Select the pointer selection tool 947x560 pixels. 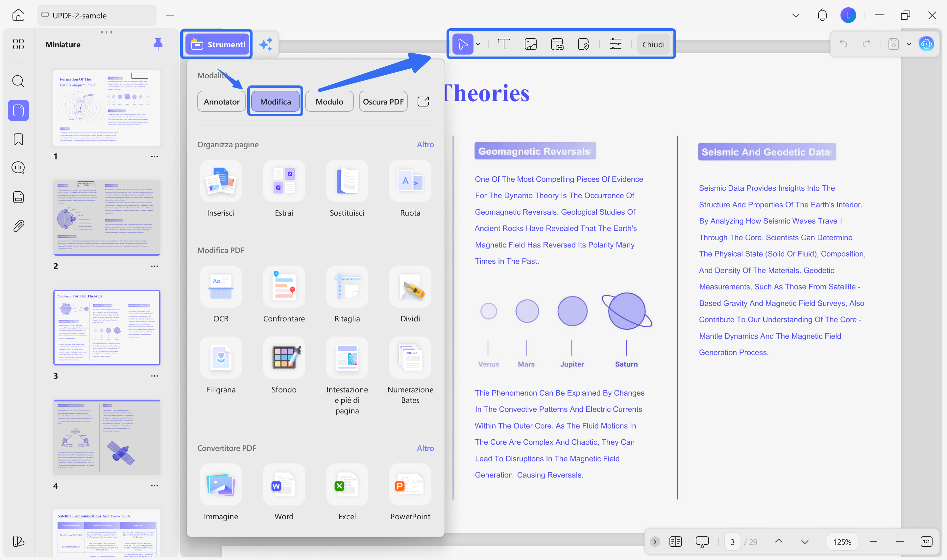point(463,44)
